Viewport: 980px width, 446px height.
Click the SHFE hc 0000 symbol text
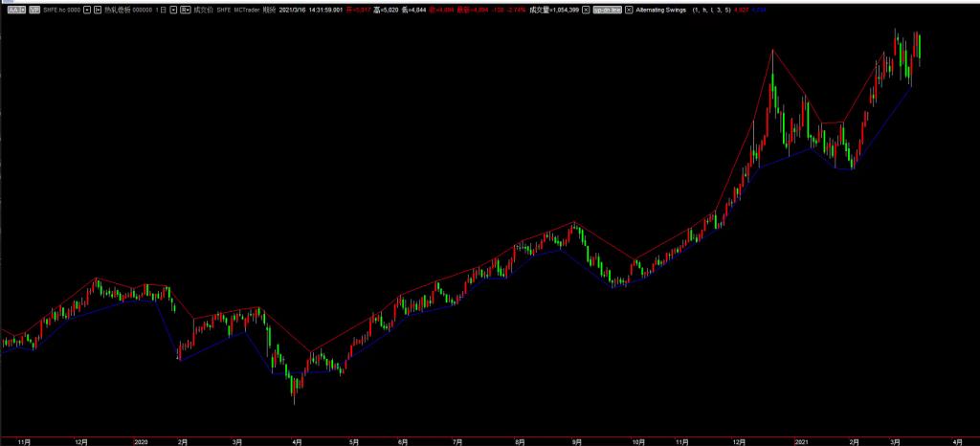(62, 10)
